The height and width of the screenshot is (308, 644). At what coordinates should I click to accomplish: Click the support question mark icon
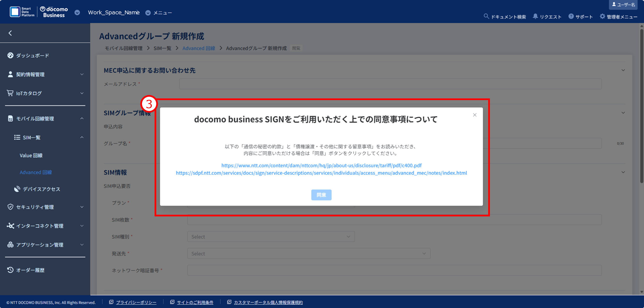(571, 16)
